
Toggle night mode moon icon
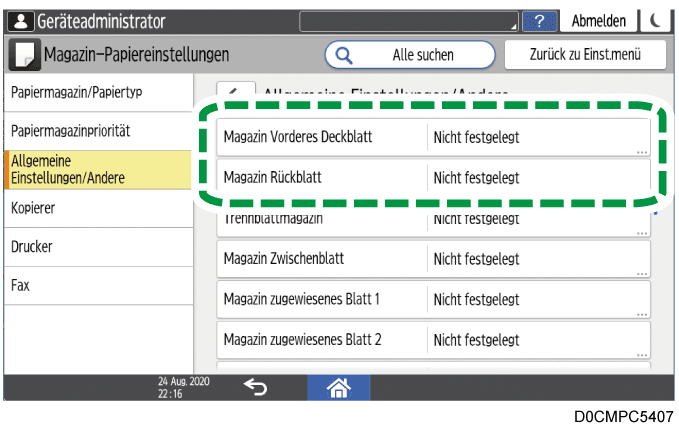pos(655,21)
